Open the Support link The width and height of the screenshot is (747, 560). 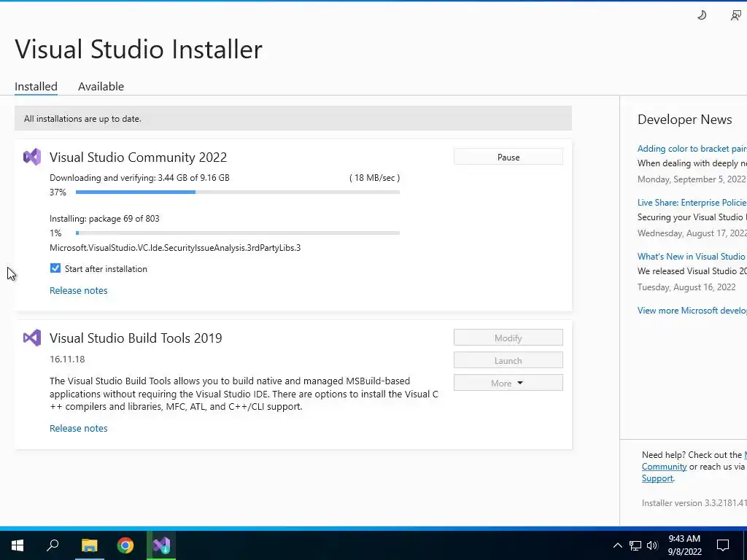click(x=657, y=478)
